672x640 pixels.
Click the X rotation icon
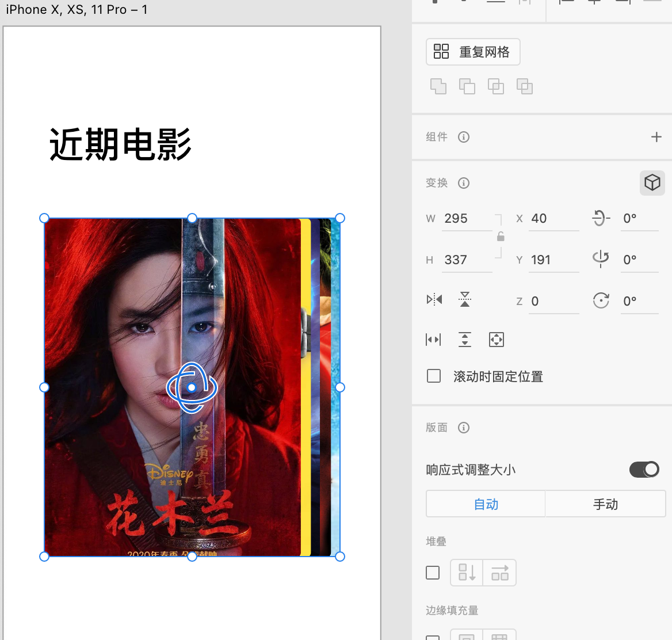[x=601, y=218]
